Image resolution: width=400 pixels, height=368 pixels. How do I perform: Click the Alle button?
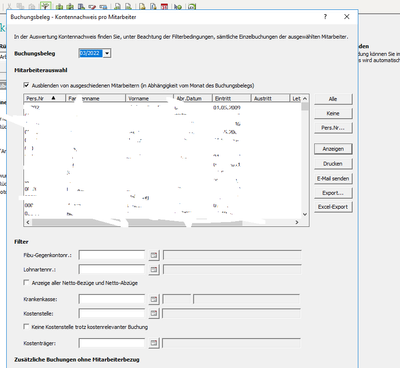333,99
